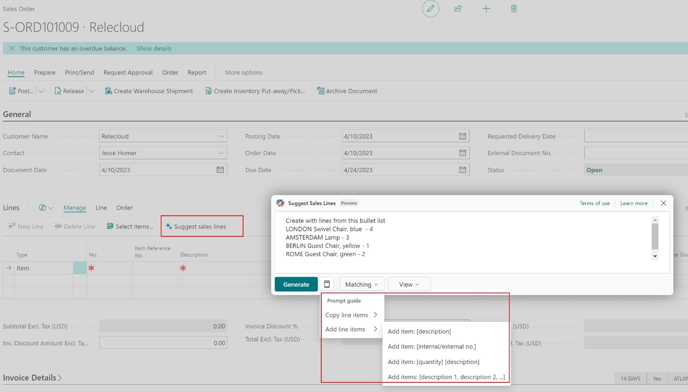Open Document Date calendar picker
This screenshot has height=392, width=688.
pos(220,170)
